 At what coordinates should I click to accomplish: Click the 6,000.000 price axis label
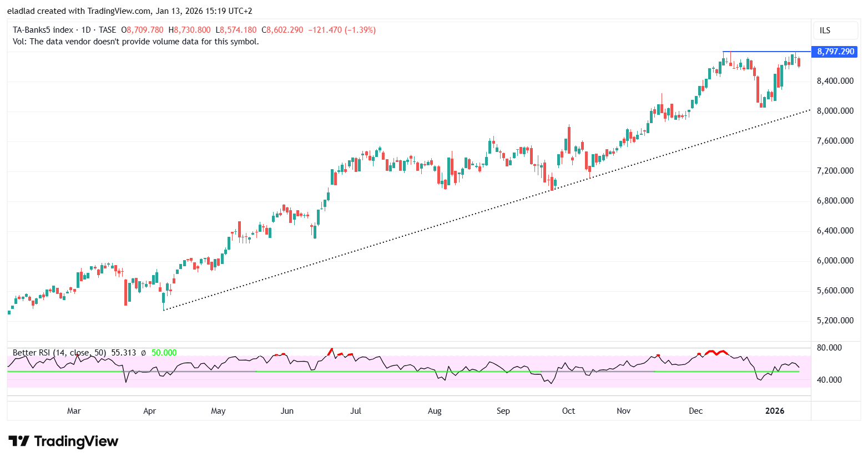pos(835,261)
